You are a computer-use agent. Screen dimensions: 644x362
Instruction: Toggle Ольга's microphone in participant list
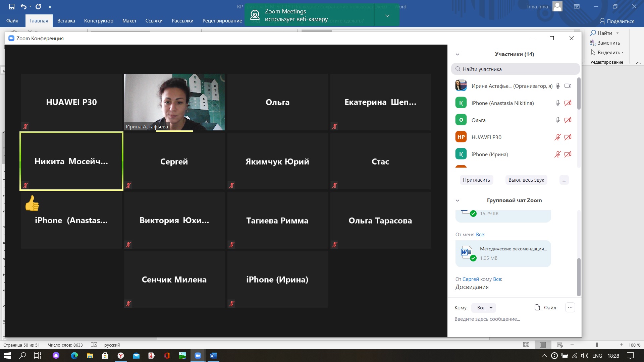[557, 120]
